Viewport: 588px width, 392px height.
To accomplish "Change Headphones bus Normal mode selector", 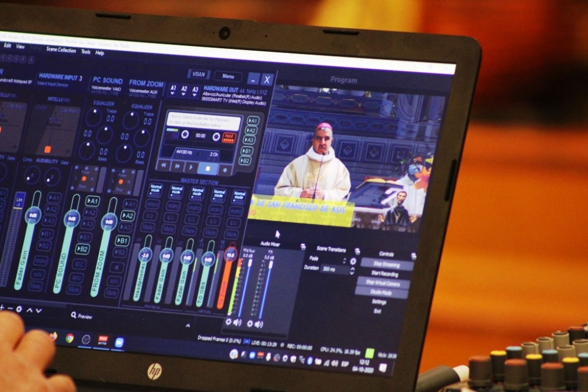I will tap(155, 189).
